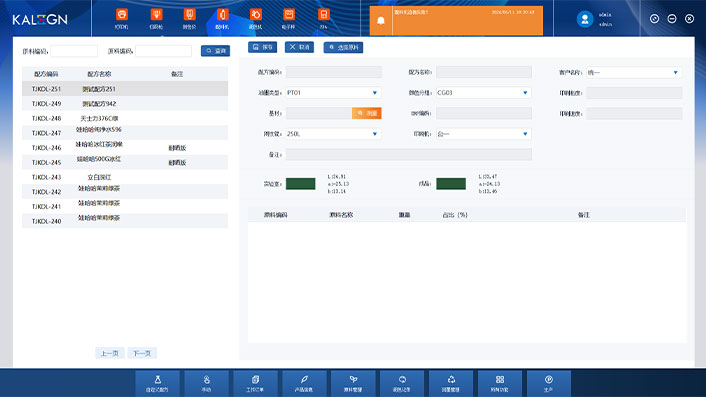Viewport: 706px width, 397px height.
Task: Open the flask icon custom formula module
Action: click(x=158, y=383)
